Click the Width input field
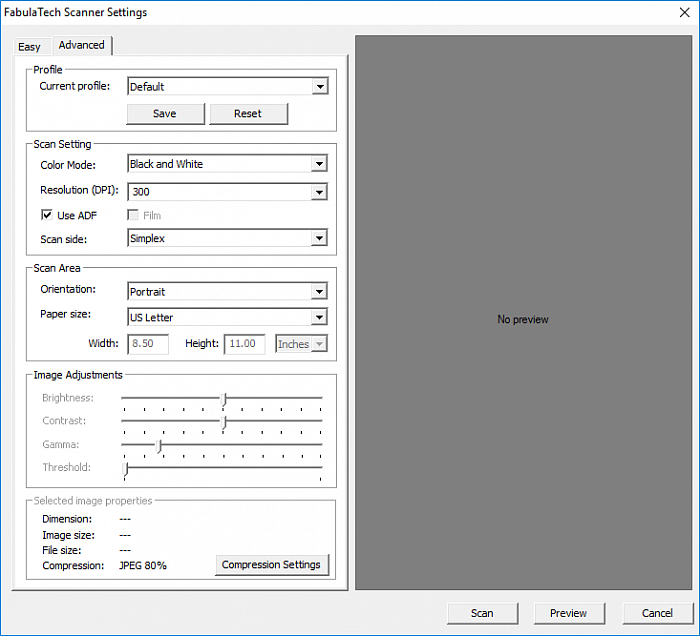700x636 pixels. tap(148, 344)
